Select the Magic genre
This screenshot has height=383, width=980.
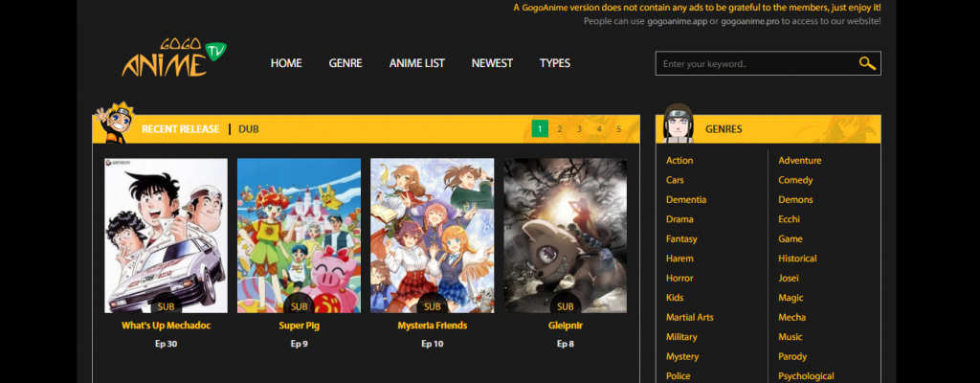(791, 297)
